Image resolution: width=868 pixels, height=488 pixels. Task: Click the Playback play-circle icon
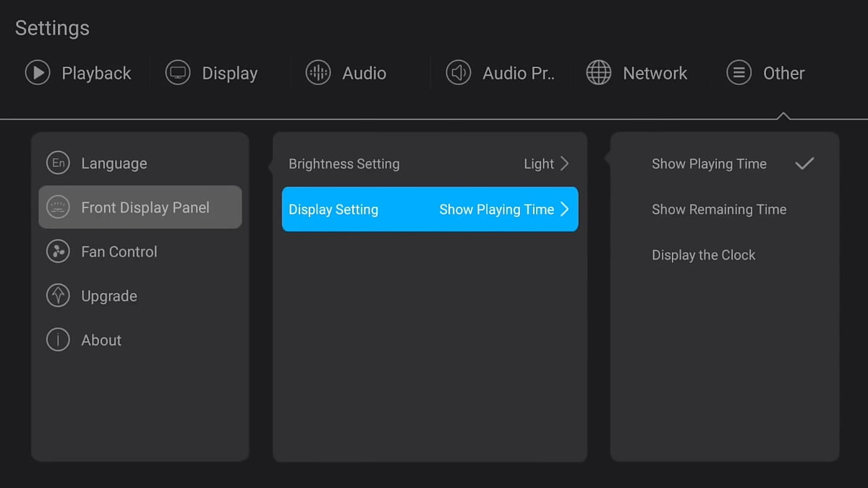point(38,73)
